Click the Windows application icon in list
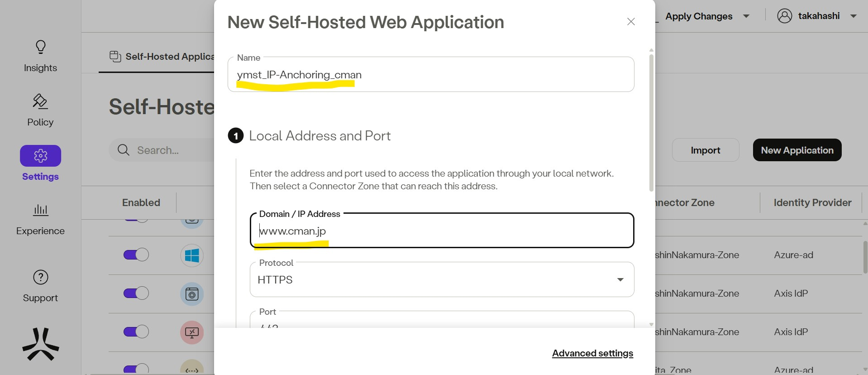The height and width of the screenshot is (375, 868). point(192,255)
